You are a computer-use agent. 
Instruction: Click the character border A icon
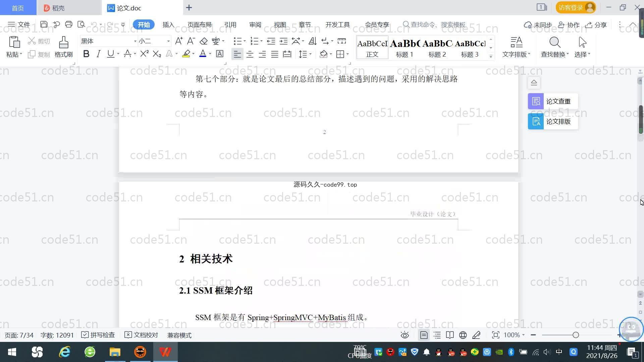pyautogui.click(x=220, y=54)
